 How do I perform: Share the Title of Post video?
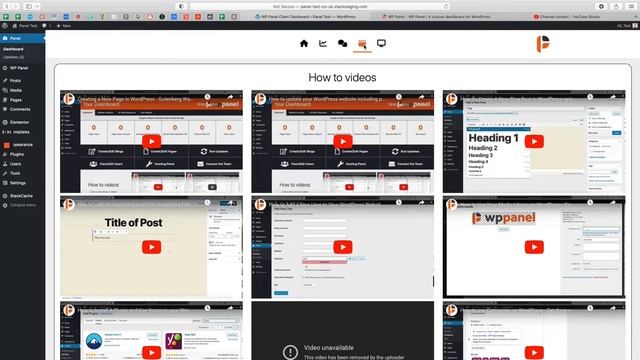(230, 203)
